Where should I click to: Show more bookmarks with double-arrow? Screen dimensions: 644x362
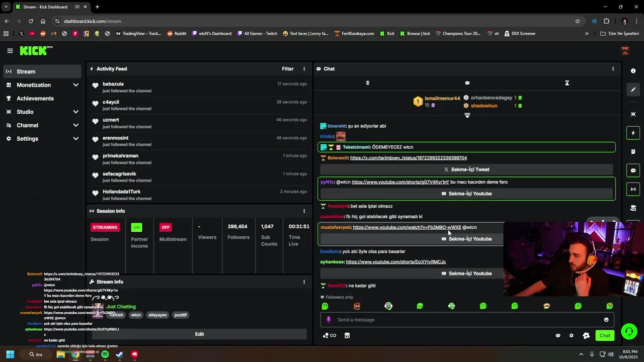(x=587, y=34)
